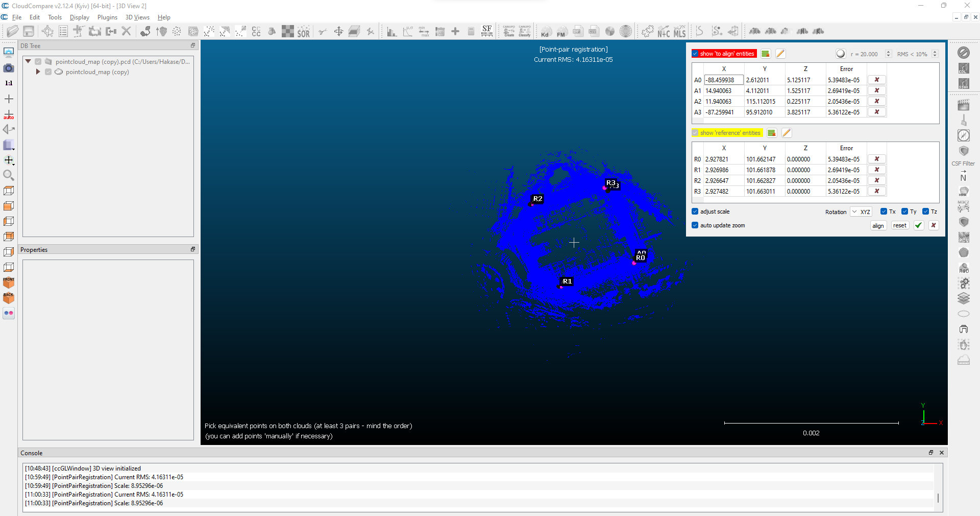
Task: Open the Plugins menu
Action: tap(107, 17)
